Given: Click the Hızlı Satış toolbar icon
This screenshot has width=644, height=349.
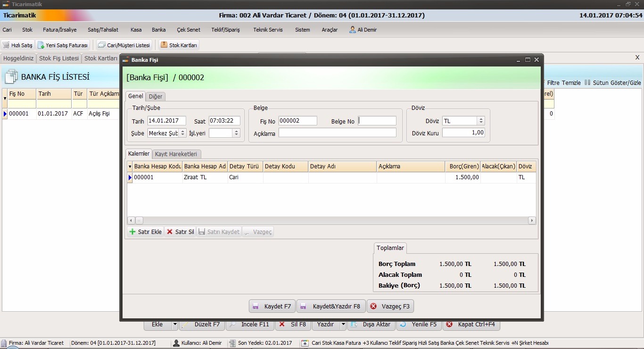Looking at the screenshot, I should click(x=6, y=45).
